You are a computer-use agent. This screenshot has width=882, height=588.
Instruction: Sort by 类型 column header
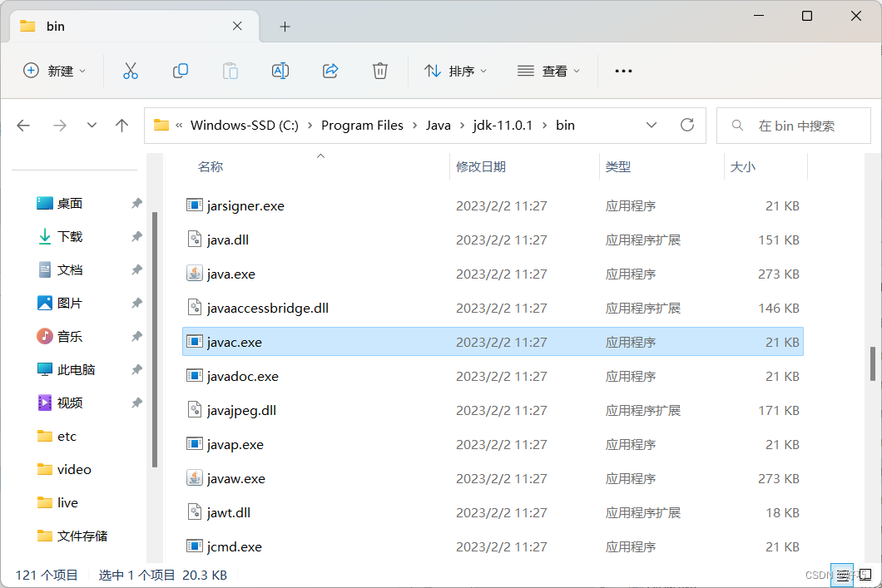(617, 166)
